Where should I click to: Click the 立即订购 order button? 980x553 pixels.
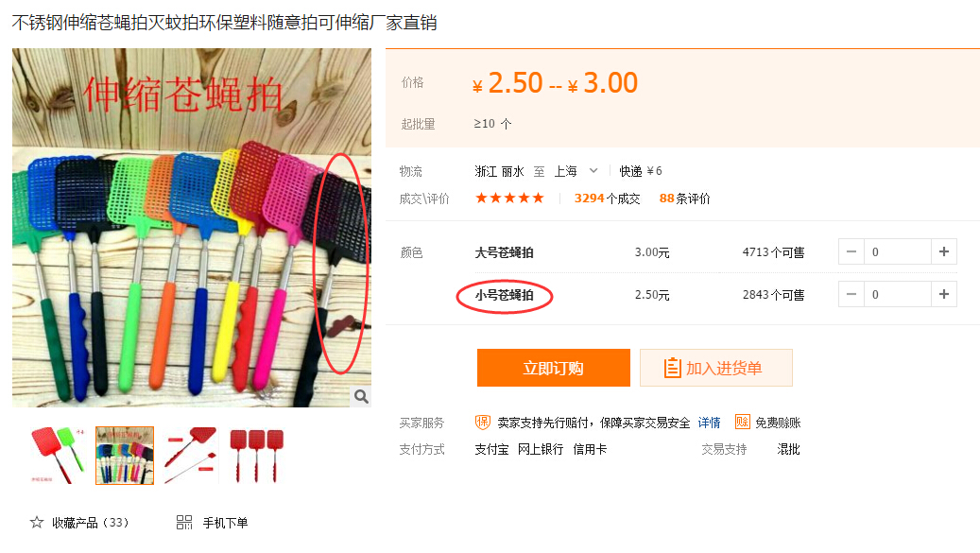pos(553,368)
